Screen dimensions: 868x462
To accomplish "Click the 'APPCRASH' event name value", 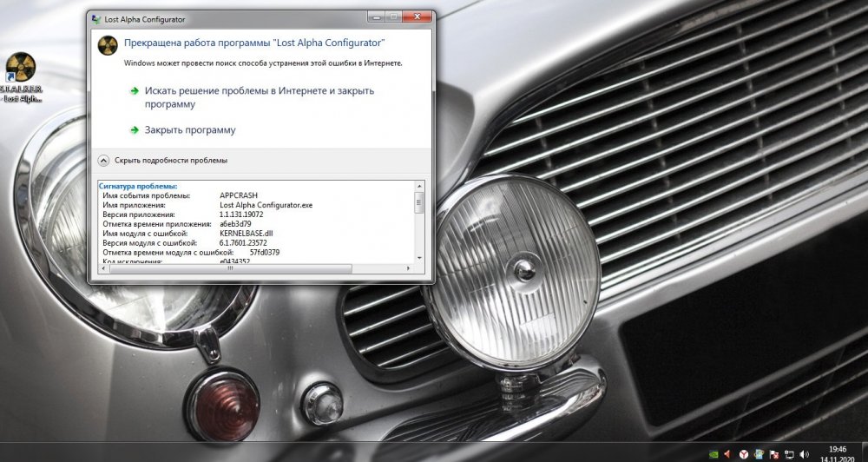I will [239, 195].
